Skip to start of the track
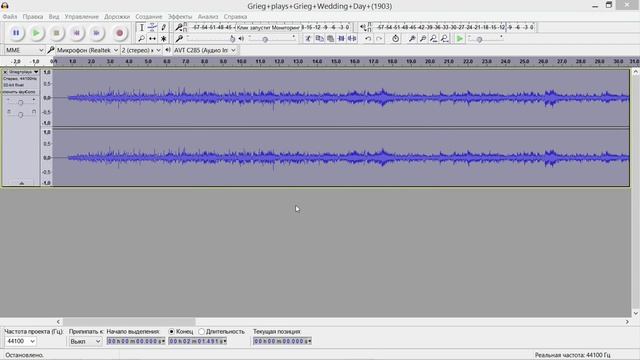Viewport: 640px width, 360px height. (76, 33)
